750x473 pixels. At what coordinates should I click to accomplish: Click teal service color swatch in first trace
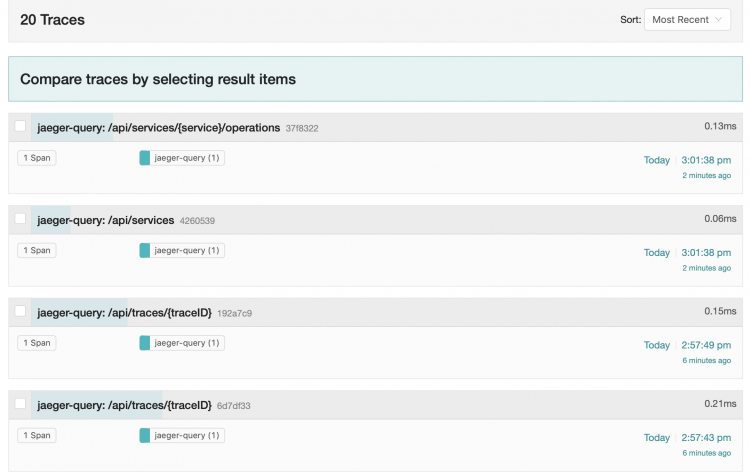(x=145, y=158)
